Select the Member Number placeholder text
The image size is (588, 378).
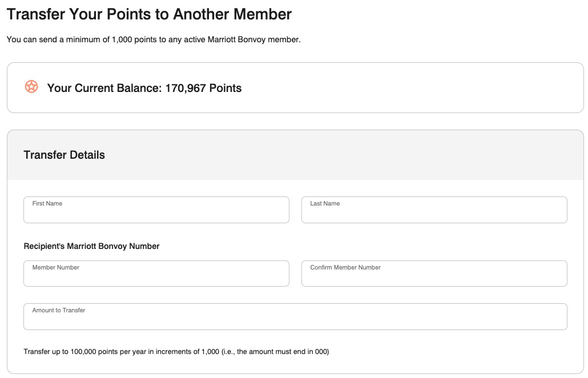(x=55, y=267)
